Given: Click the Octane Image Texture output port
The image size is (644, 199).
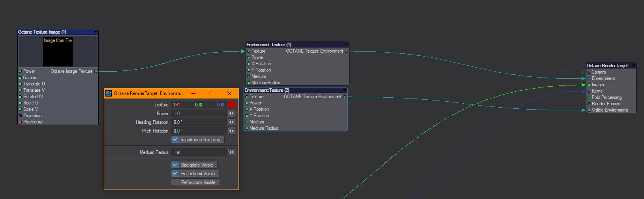Looking at the screenshot, I should click(x=96, y=72).
